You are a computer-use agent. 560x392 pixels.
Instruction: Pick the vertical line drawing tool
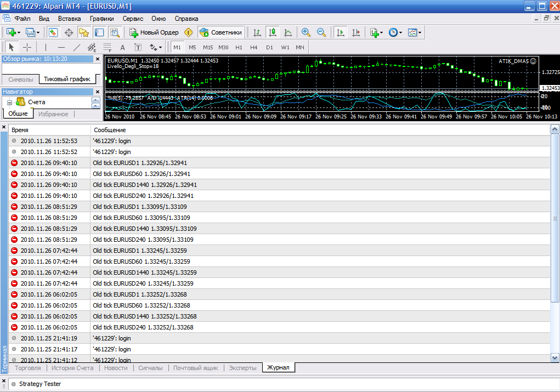46,47
